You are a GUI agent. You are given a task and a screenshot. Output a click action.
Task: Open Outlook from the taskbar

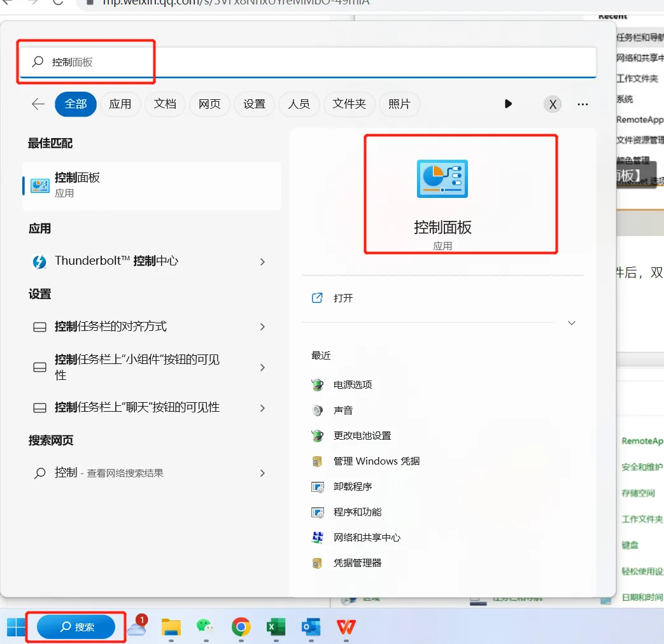point(311,627)
